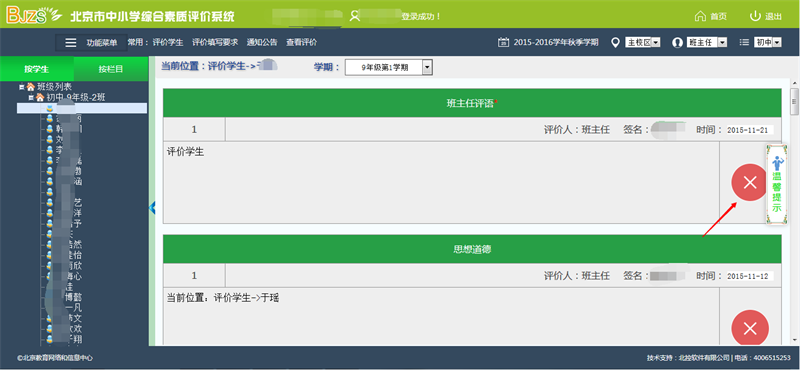
Task: Open the hamburger 功能菜单 icon
Action: pyautogui.click(x=71, y=43)
